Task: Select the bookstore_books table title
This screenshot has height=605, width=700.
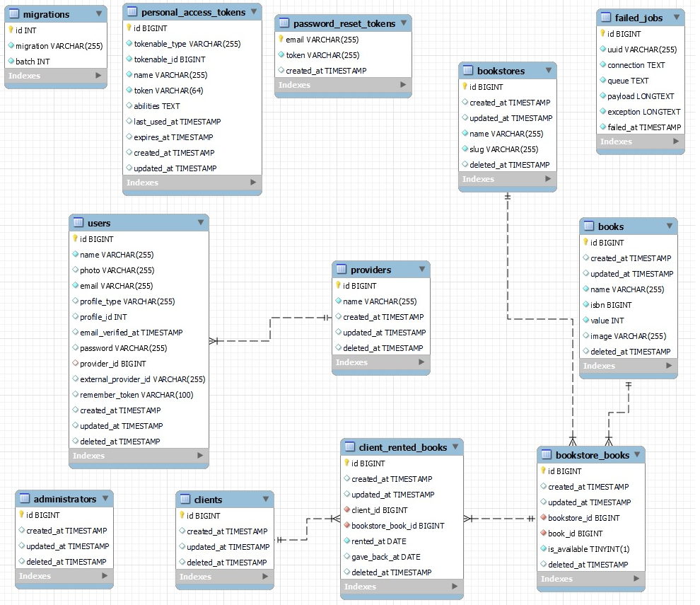Action: tap(593, 455)
